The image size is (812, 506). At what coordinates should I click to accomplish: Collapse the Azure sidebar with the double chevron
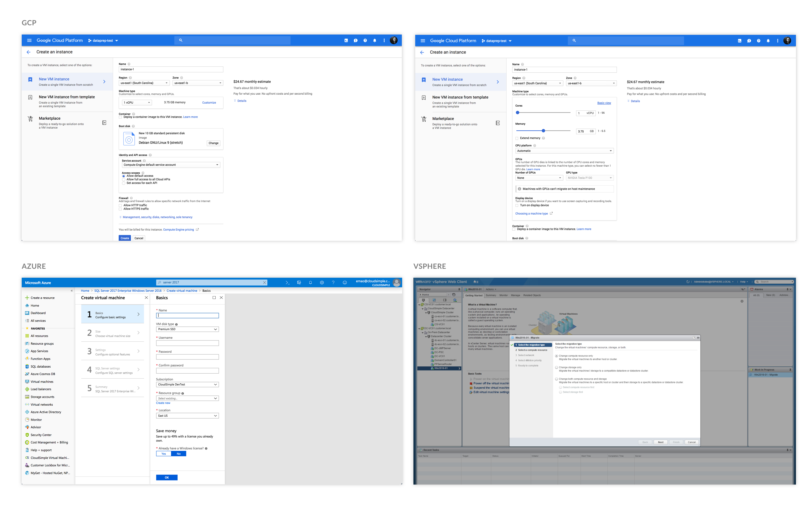(72, 291)
